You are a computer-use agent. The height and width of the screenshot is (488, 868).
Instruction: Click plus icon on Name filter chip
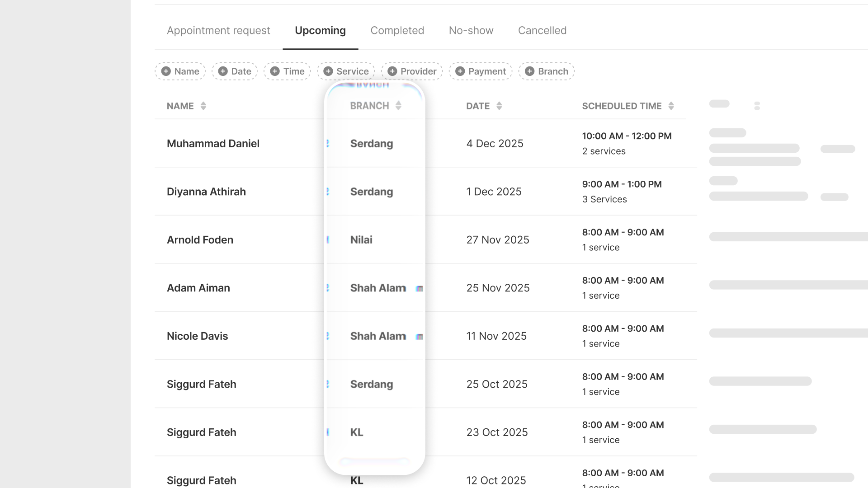[x=166, y=71]
